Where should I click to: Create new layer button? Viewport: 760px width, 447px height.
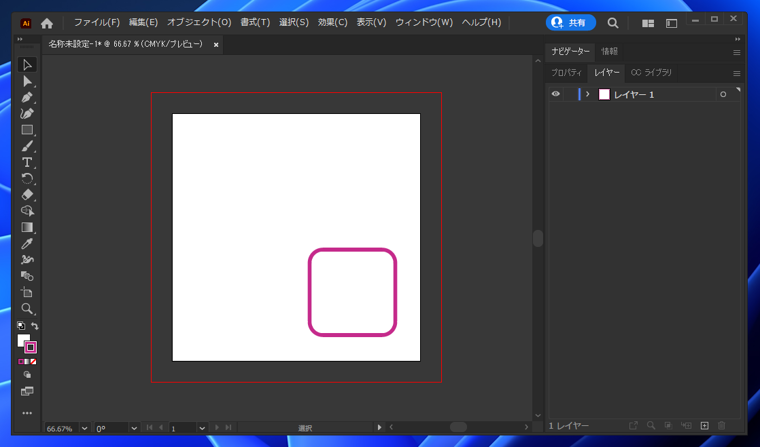pos(705,426)
